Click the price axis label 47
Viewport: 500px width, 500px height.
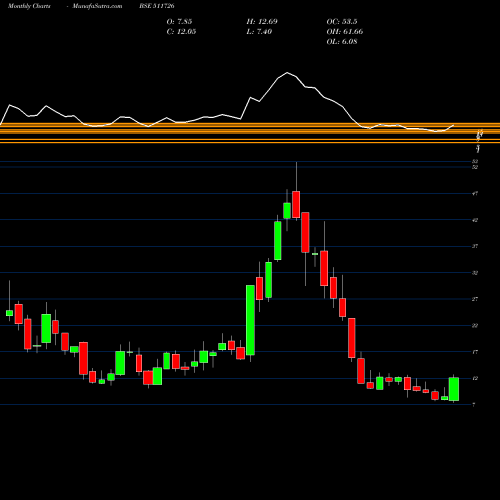click(475, 193)
